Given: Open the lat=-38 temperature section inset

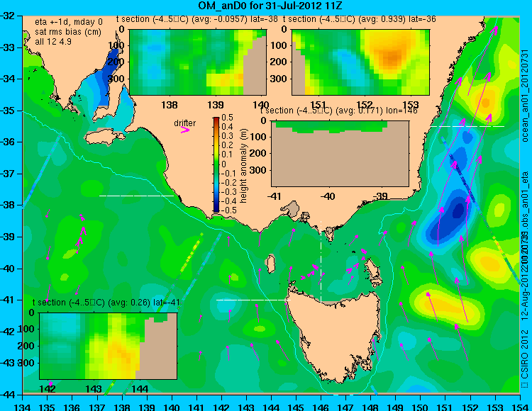Looking at the screenshot, I should click(x=198, y=62).
